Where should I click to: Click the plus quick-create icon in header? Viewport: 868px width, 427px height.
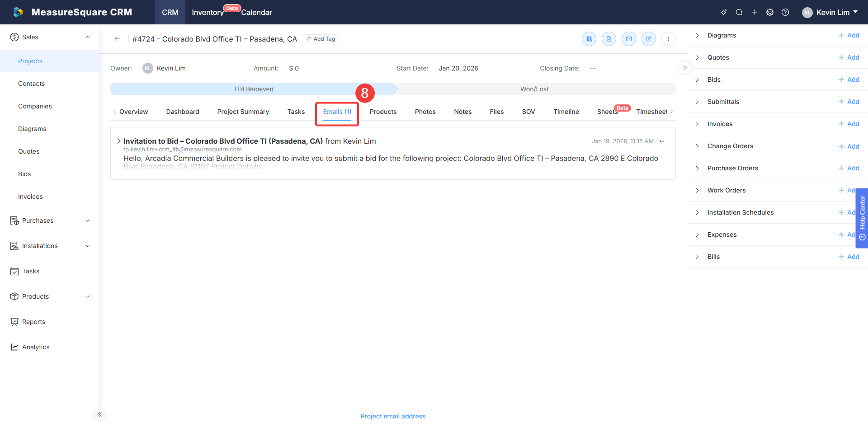[755, 12]
